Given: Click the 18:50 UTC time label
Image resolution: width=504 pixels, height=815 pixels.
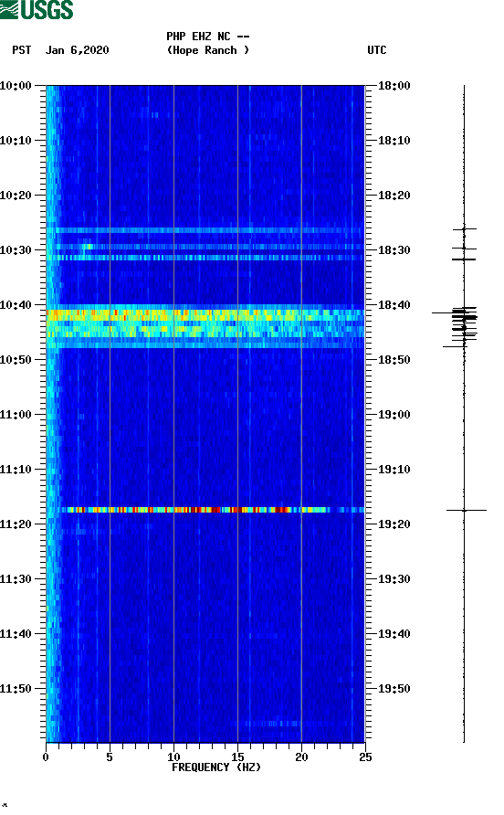Looking at the screenshot, I should point(394,360).
